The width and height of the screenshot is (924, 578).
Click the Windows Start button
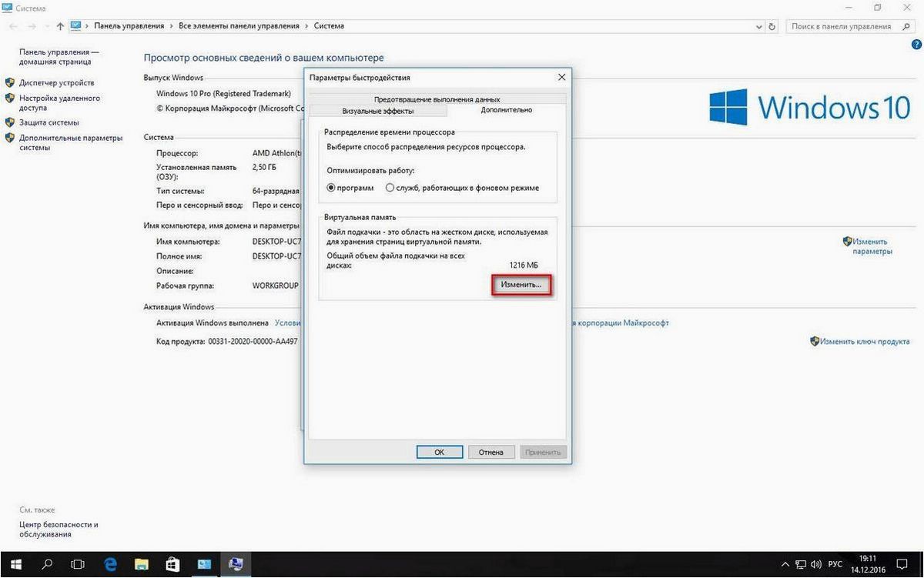tap(15, 565)
